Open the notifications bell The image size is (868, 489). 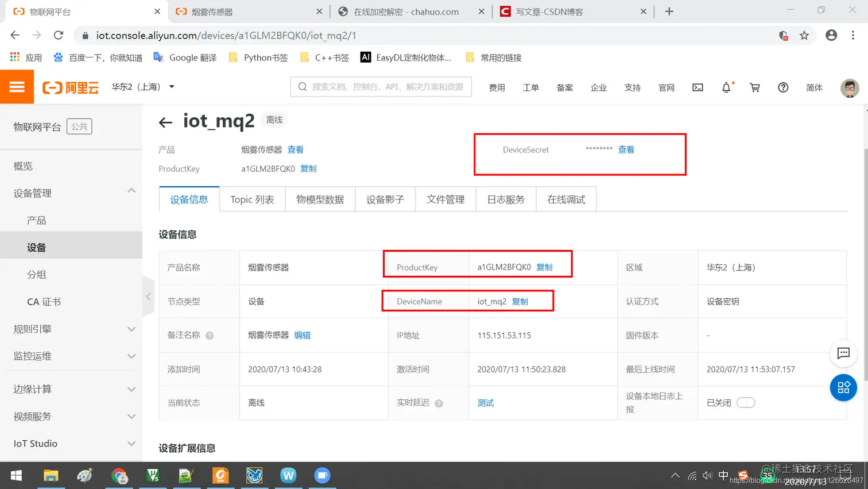tap(726, 87)
